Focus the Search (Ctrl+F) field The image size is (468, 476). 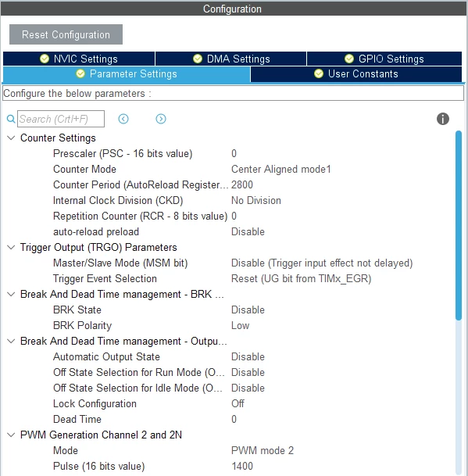61,119
